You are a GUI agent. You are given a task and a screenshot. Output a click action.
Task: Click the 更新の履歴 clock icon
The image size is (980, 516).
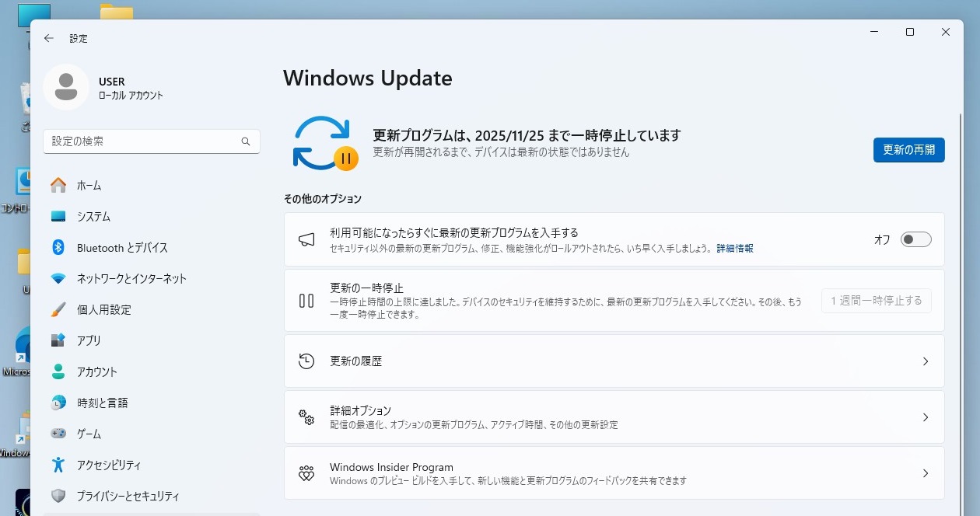pyautogui.click(x=306, y=361)
